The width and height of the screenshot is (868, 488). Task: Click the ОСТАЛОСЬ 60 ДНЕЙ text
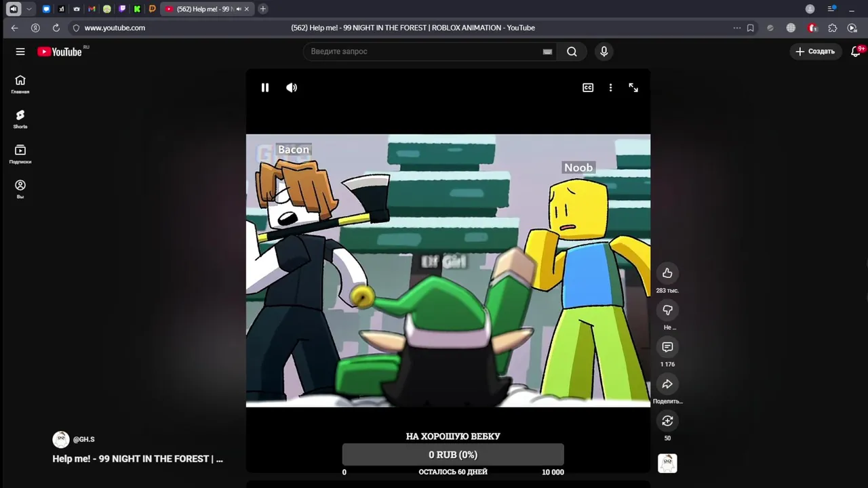tap(453, 472)
